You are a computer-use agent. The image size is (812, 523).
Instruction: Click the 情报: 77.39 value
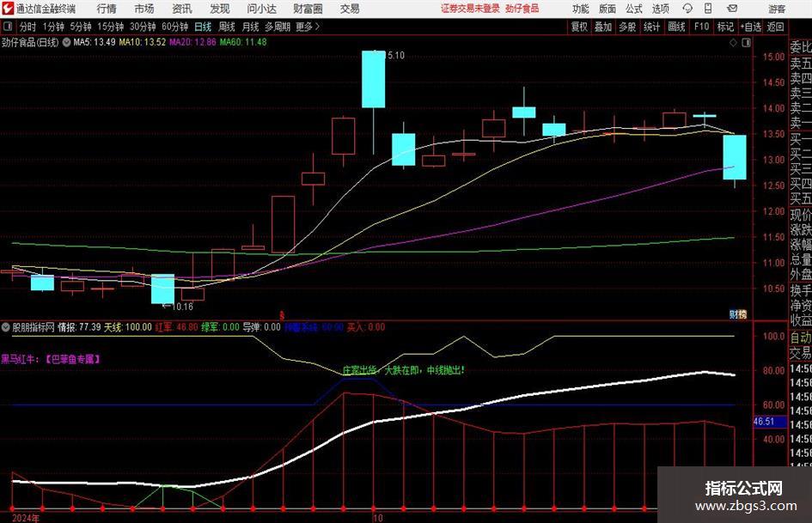point(79,327)
